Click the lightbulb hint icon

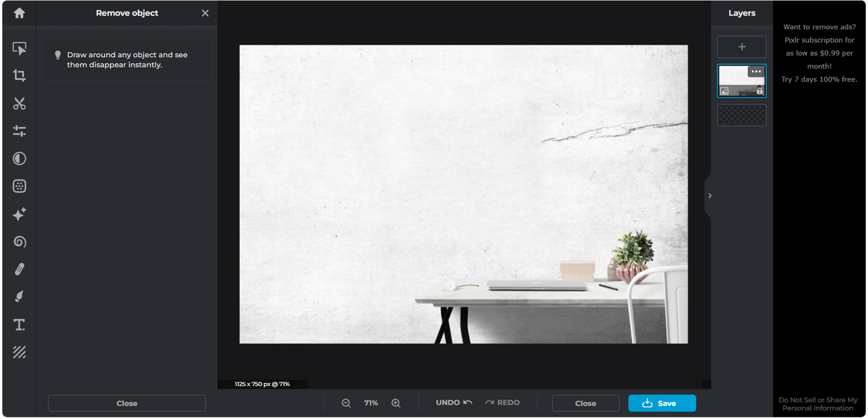[x=58, y=56]
